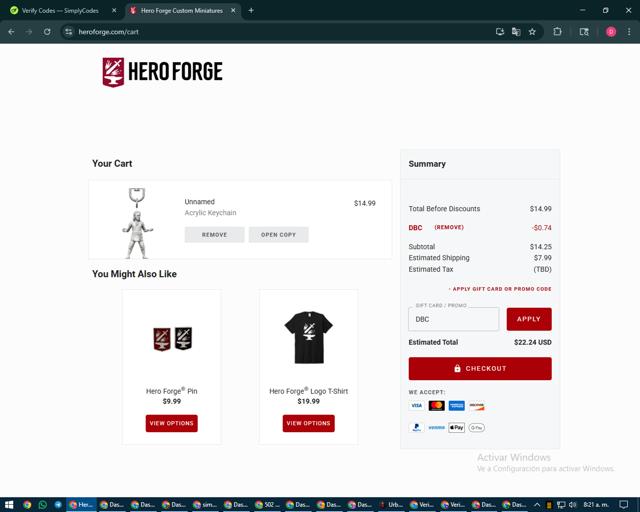Click the black Logo T-Shirt image
Viewport: 640px width, 512px height.
pos(309,337)
